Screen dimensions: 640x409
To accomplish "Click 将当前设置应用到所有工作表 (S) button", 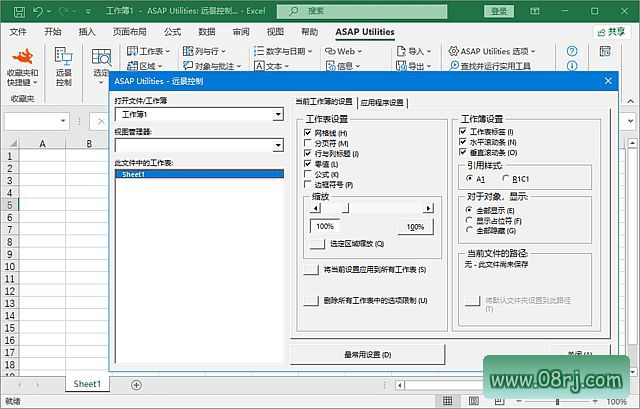I will (x=311, y=270).
